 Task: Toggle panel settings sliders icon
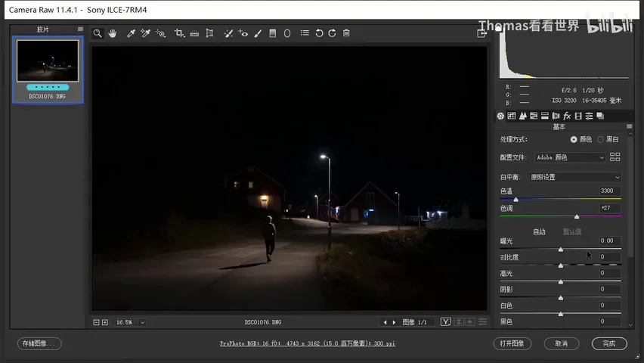(482, 322)
